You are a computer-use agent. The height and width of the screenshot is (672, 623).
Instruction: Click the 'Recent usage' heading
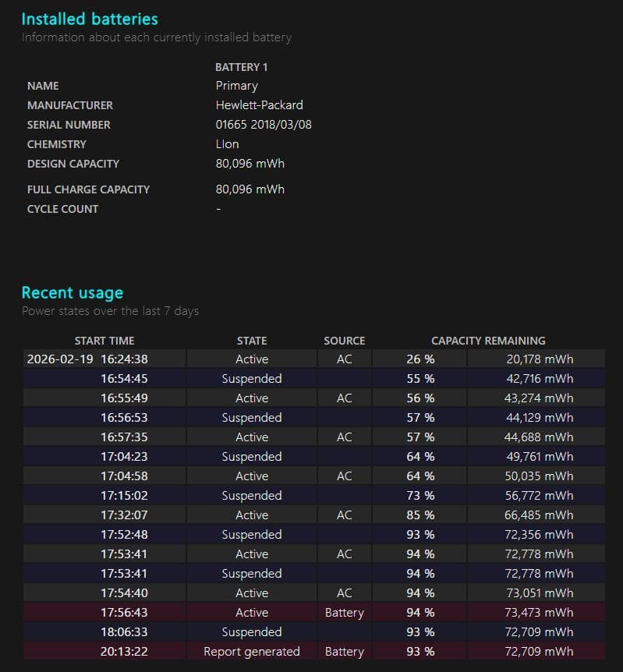point(72,292)
